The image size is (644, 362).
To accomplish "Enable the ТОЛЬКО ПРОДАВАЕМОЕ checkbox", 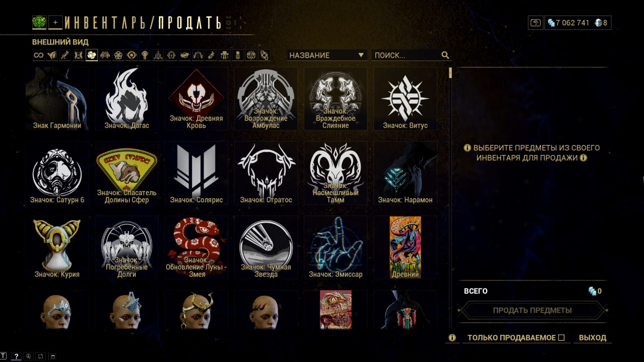I will pos(561,338).
